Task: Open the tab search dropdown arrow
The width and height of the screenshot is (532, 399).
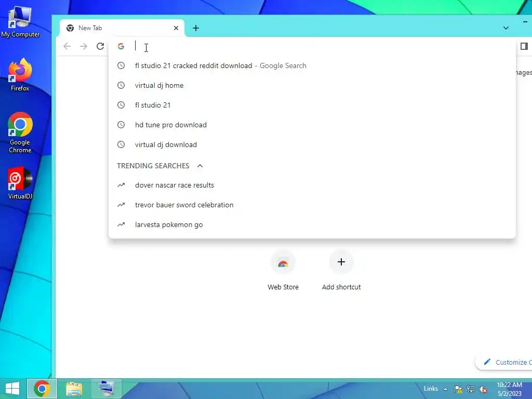Action: coord(506,28)
